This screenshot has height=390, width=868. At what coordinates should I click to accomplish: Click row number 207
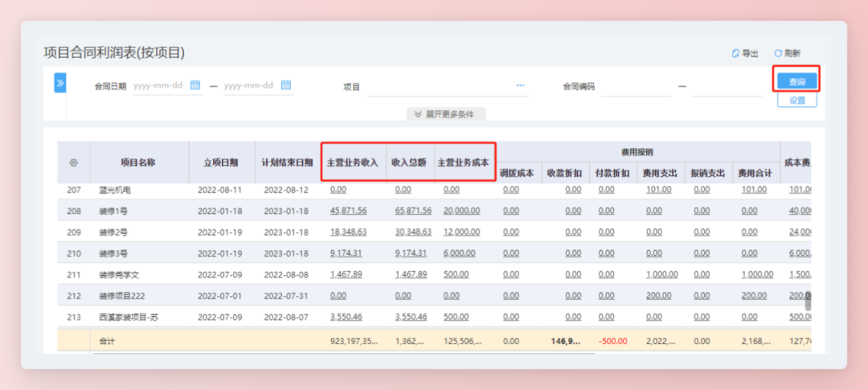pyautogui.click(x=74, y=190)
